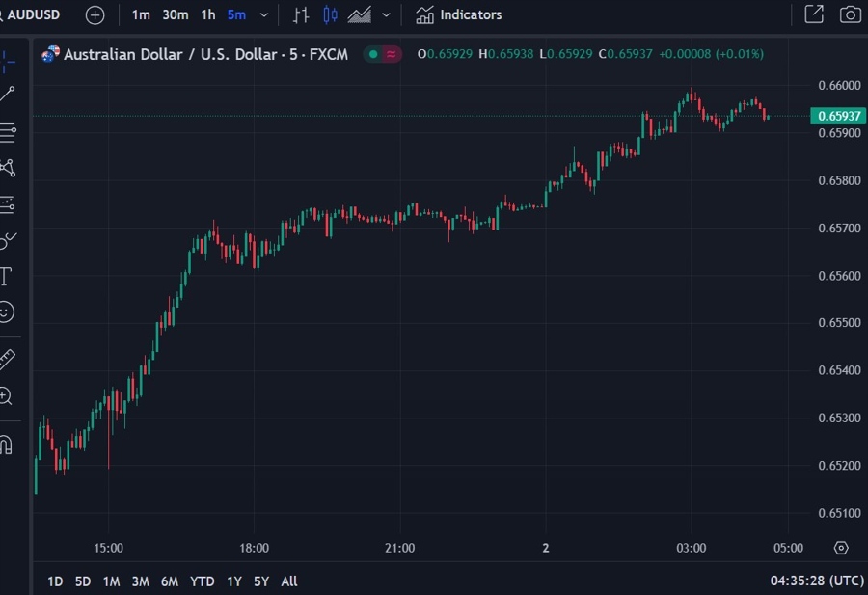Select the Bars chart style icon
Viewport: 868px width, 595px height.
301,14
